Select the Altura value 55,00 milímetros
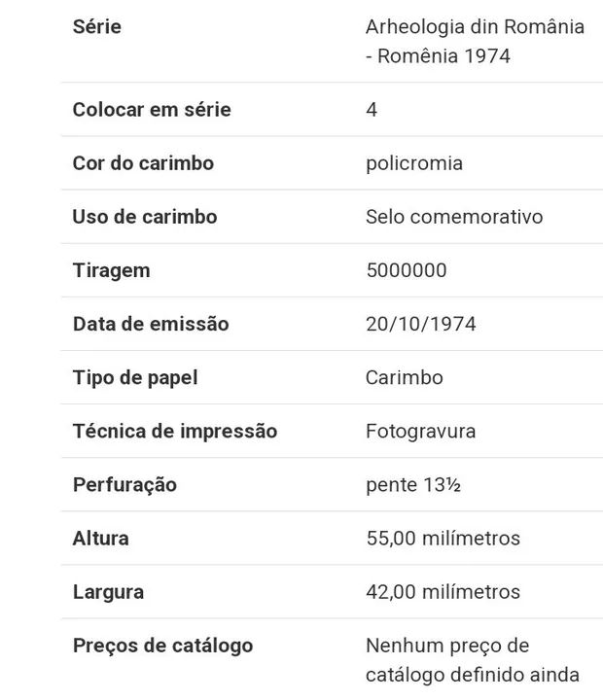The width and height of the screenshot is (603, 700). coord(443,538)
